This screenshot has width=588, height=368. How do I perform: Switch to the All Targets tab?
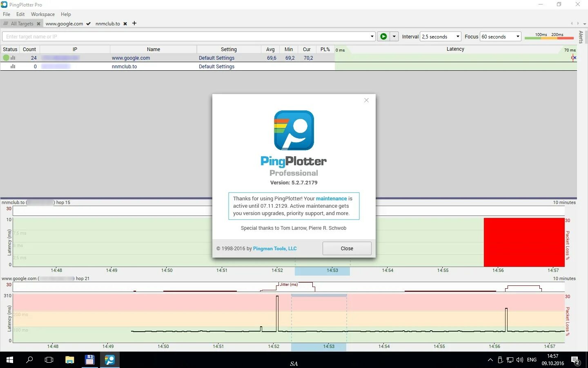22,24
